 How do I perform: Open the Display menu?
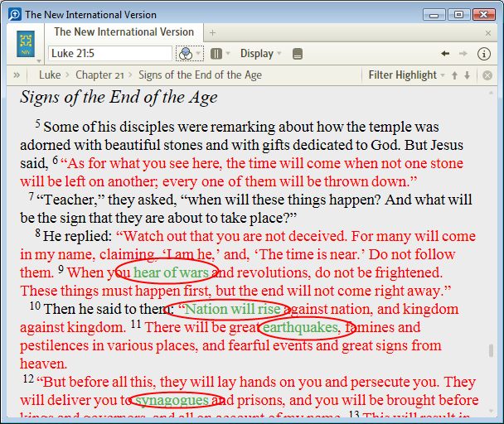coord(260,53)
